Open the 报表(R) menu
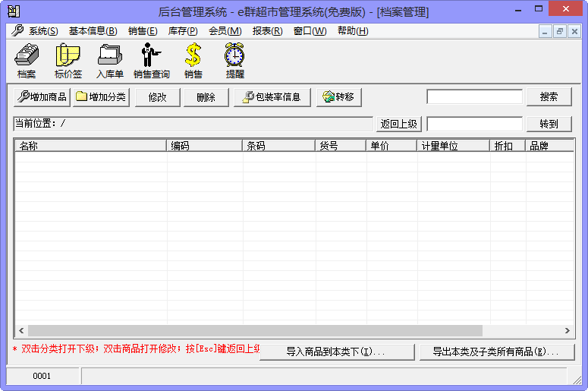Viewport: 588px width, 391px height. click(x=267, y=31)
